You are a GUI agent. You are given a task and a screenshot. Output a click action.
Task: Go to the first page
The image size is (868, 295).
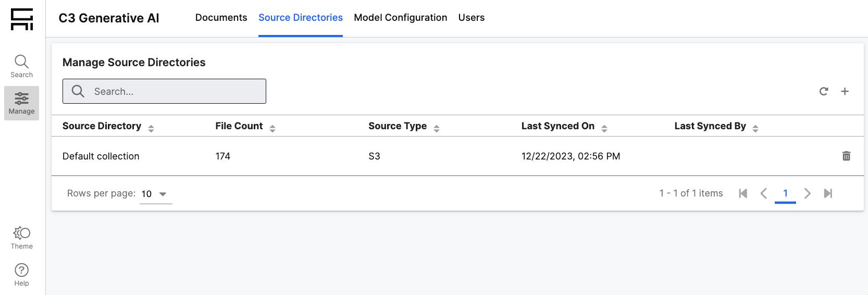(x=743, y=193)
